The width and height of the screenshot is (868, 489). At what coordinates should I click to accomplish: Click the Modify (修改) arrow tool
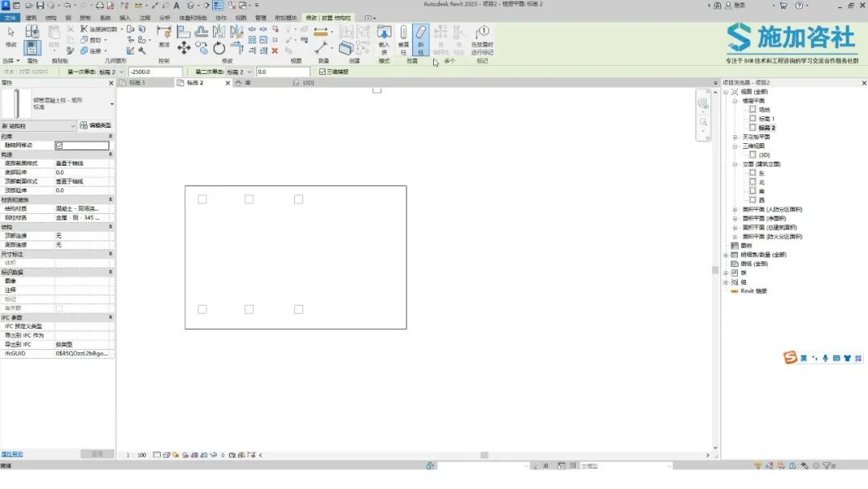(11, 36)
